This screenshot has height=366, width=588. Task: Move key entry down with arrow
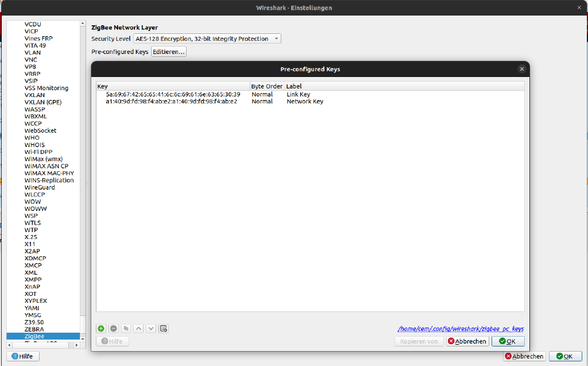(151, 329)
